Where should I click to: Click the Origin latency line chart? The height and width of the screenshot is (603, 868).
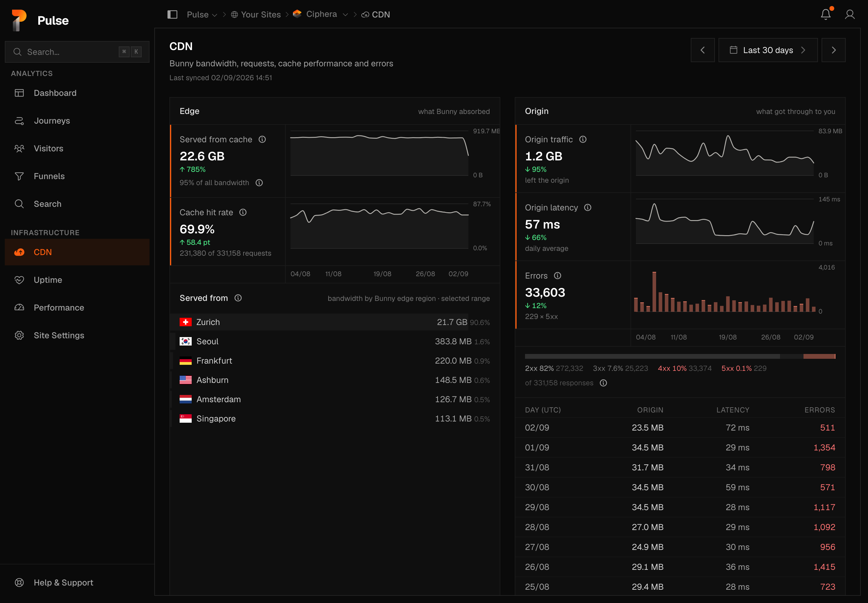click(725, 221)
